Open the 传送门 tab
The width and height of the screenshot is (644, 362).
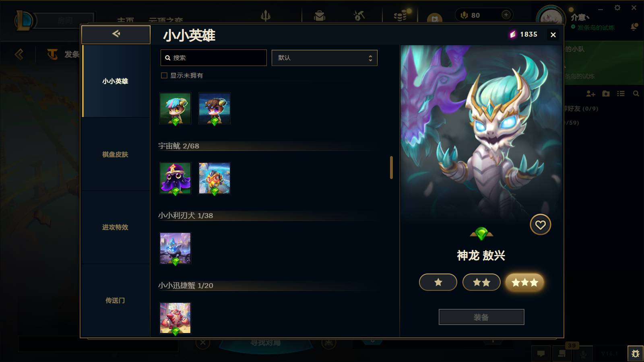point(116,300)
